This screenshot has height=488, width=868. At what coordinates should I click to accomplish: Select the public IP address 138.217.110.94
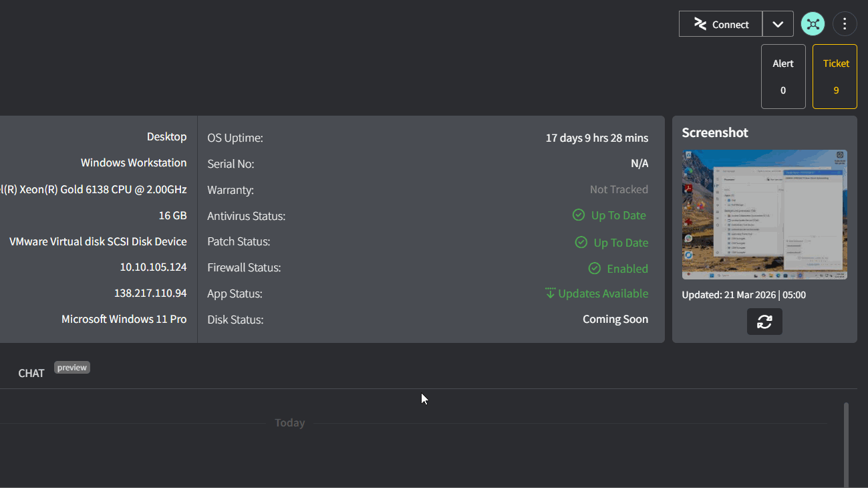150,293
